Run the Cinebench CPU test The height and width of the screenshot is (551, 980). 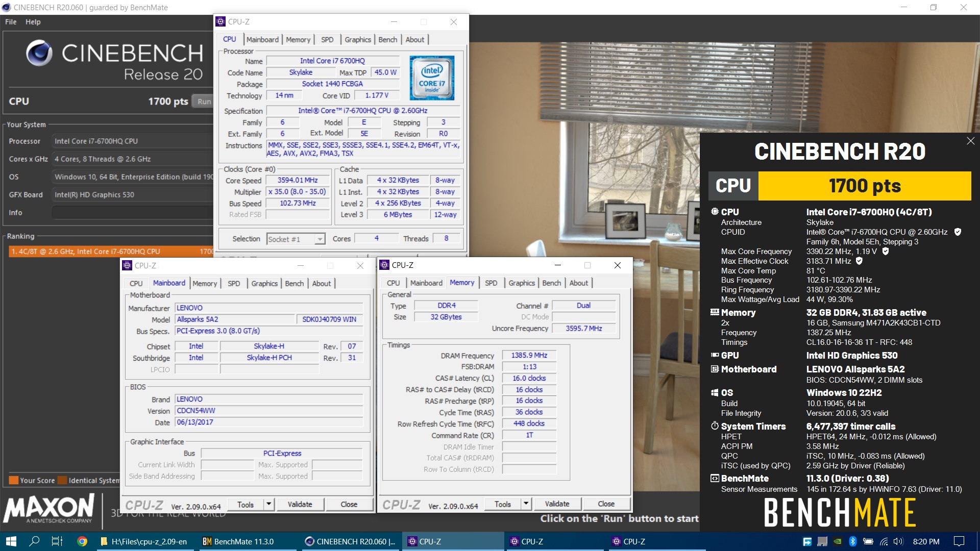pyautogui.click(x=204, y=102)
